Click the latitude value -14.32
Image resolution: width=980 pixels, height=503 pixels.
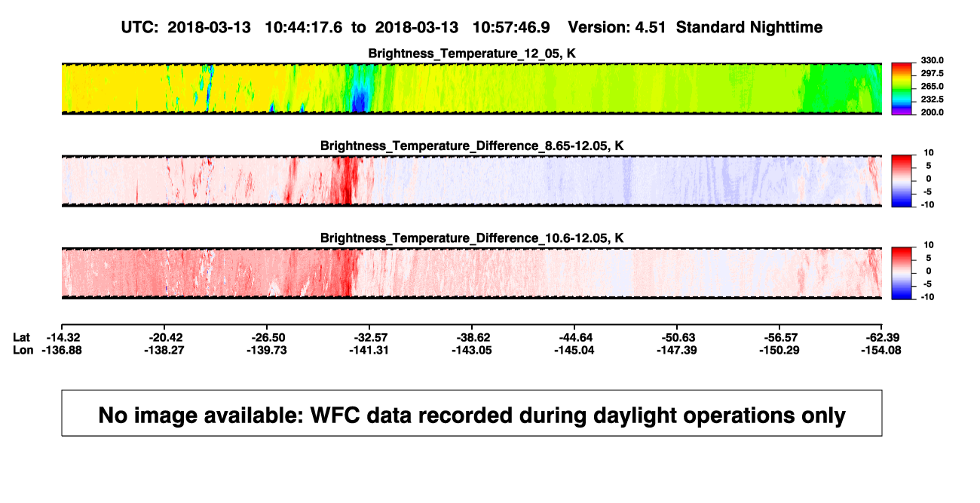click(64, 337)
